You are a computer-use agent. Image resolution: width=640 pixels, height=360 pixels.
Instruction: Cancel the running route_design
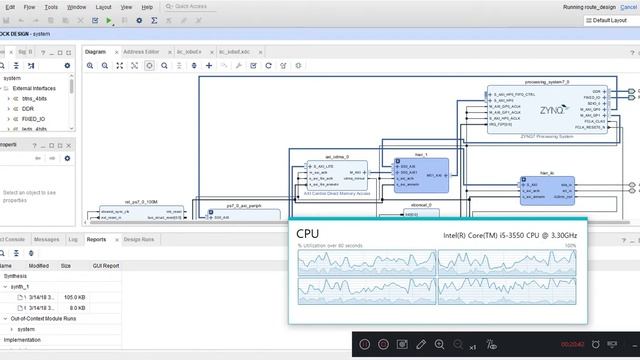[628, 7]
